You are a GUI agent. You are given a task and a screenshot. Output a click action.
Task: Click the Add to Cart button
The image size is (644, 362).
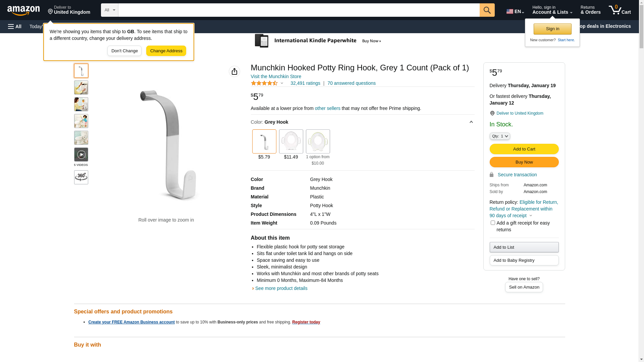tap(524, 149)
